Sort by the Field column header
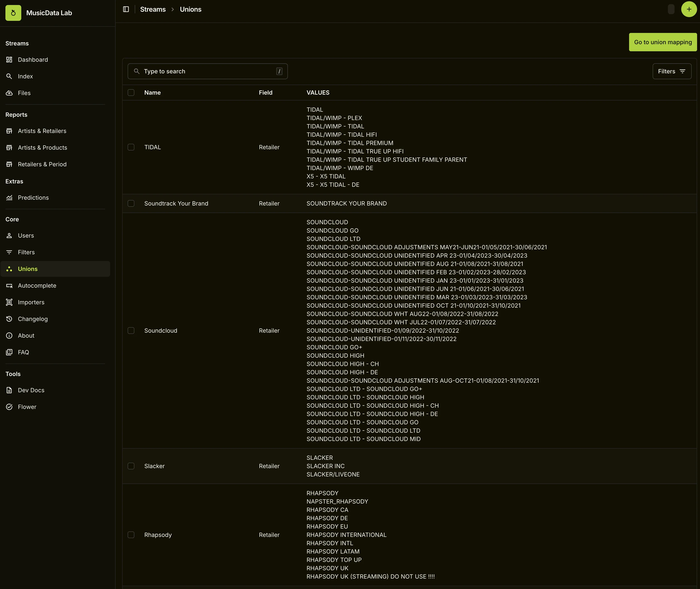Image resolution: width=700 pixels, height=589 pixels. coord(266,93)
